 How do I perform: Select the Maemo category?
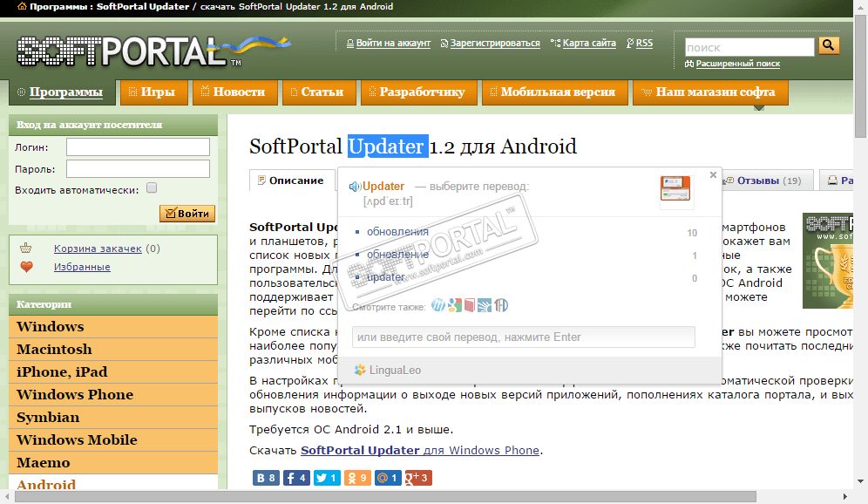coord(113,463)
